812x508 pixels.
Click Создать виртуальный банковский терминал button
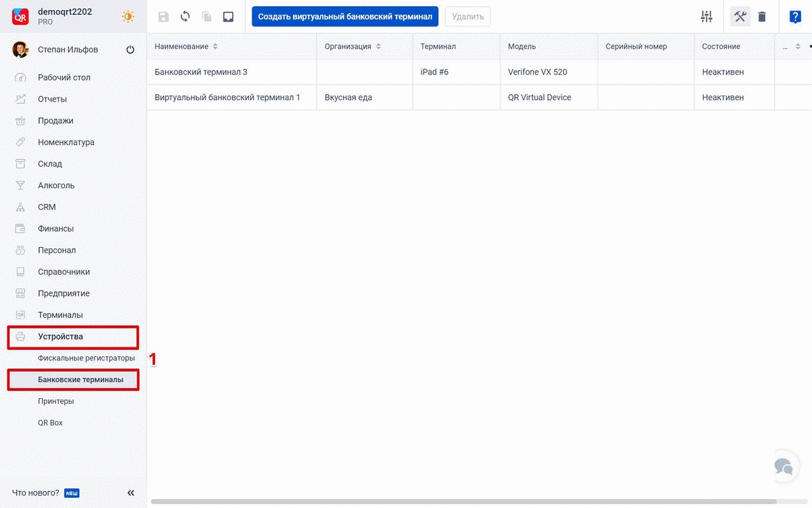tap(344, 17)
